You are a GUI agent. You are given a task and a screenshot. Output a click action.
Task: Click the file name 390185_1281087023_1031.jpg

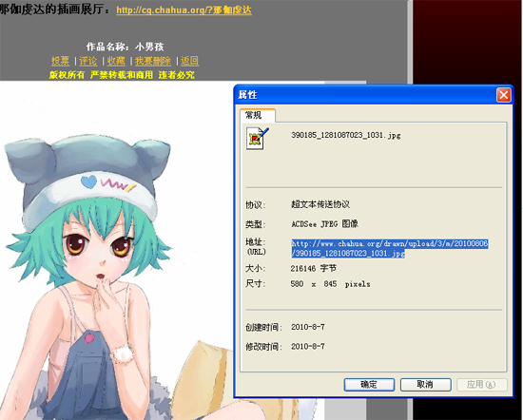pyautogui.click(x=346, y=135)
